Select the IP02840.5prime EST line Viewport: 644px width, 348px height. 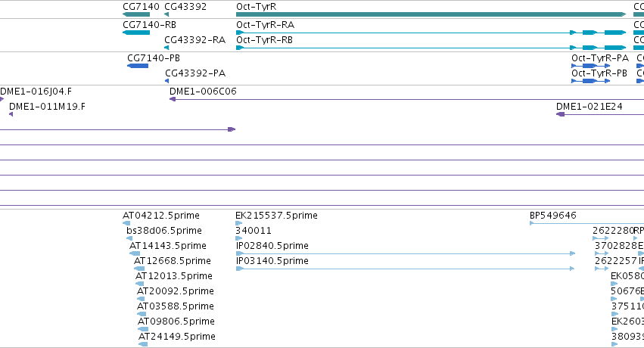coord(406,253)
